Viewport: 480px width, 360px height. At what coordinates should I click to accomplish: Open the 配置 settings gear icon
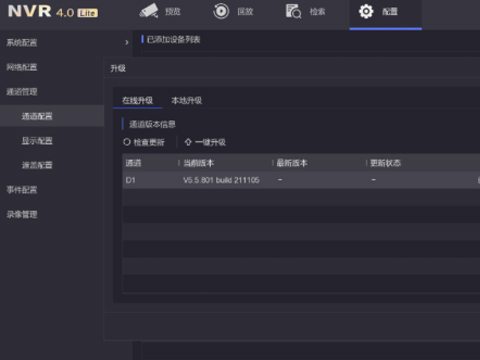pos(366,11)
